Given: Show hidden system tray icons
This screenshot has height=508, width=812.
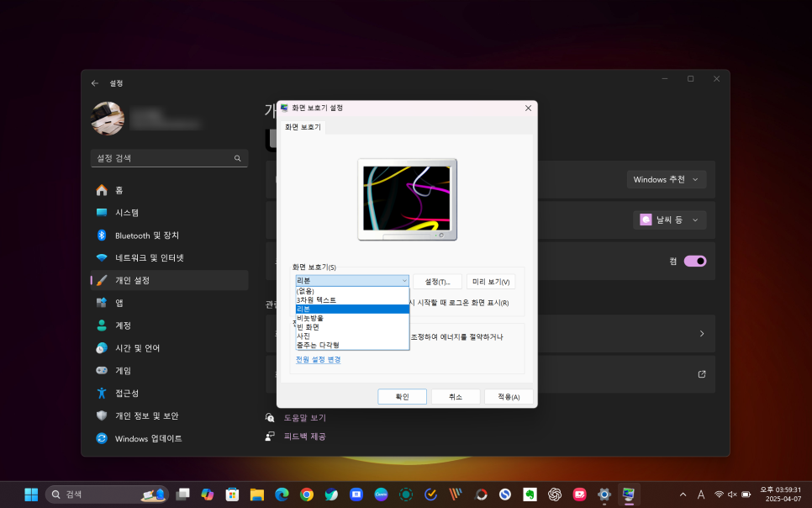Looking at the screenshot, I should tap(683, 495).
